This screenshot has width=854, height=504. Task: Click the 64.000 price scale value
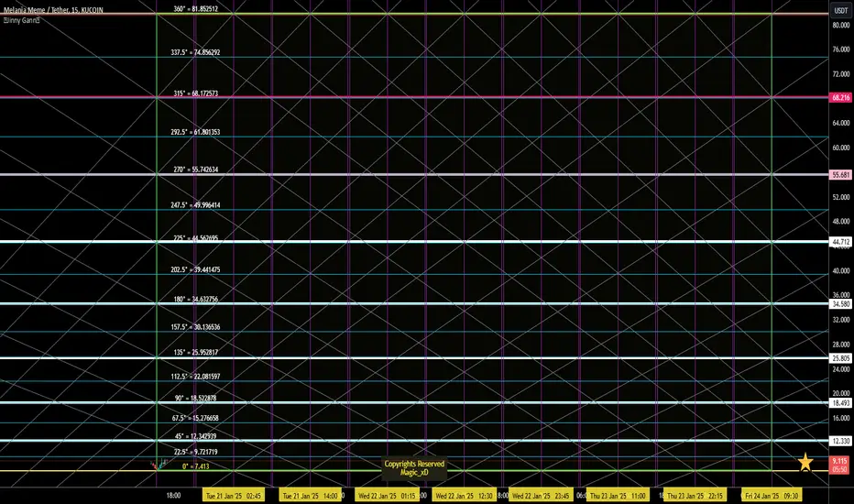coord(841,123)
